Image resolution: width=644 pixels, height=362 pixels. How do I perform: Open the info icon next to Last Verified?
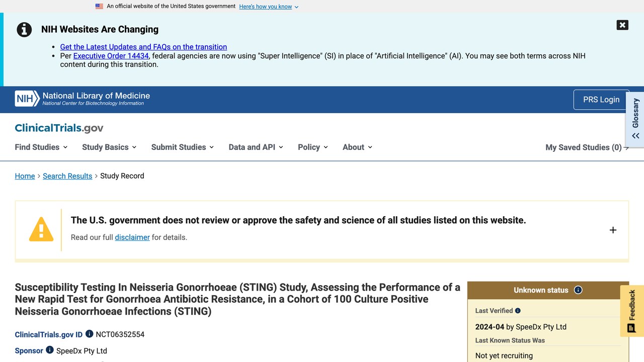pos(518,311)
